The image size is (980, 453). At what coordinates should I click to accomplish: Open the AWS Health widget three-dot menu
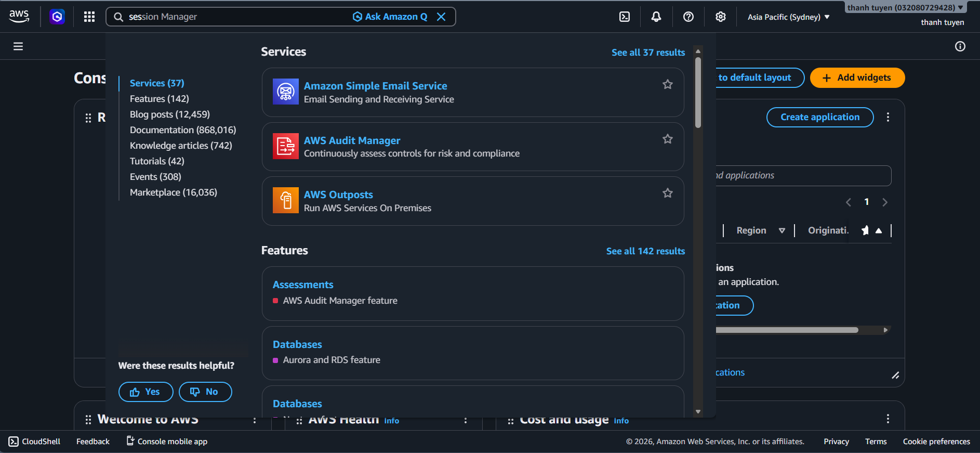pyautogui.click(x=466, y=419)
